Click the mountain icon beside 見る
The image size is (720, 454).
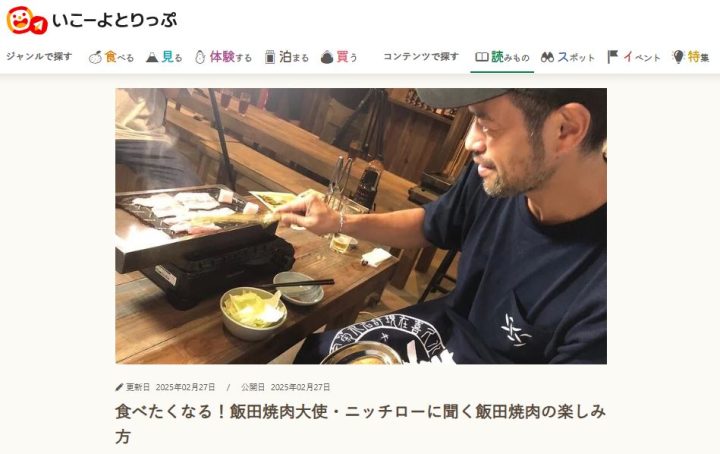pyautogui.click(x=152, y=57)
